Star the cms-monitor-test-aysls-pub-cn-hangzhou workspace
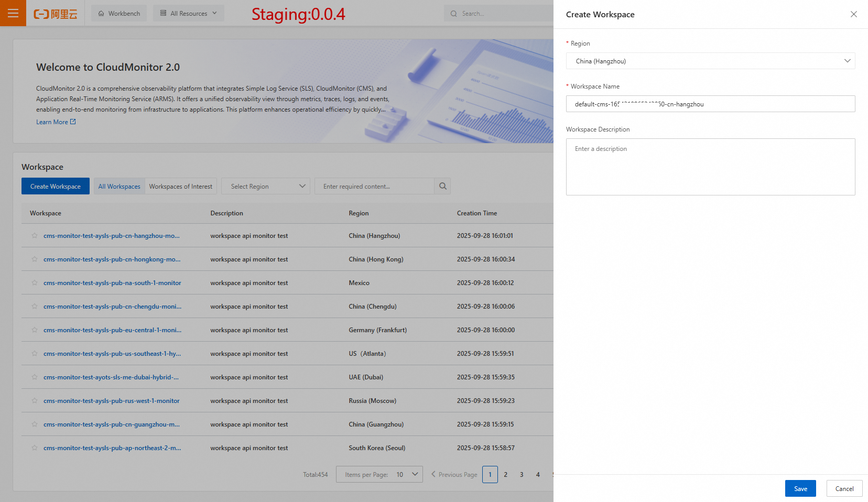 (x=35, y=236)
